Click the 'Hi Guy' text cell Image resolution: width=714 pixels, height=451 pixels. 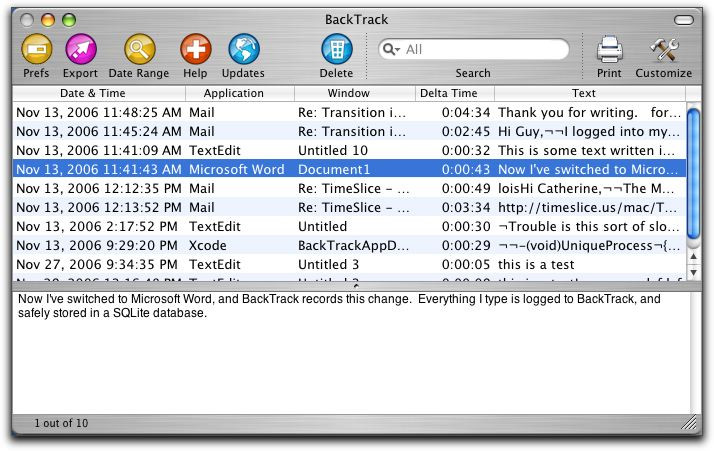coord(589,132)
